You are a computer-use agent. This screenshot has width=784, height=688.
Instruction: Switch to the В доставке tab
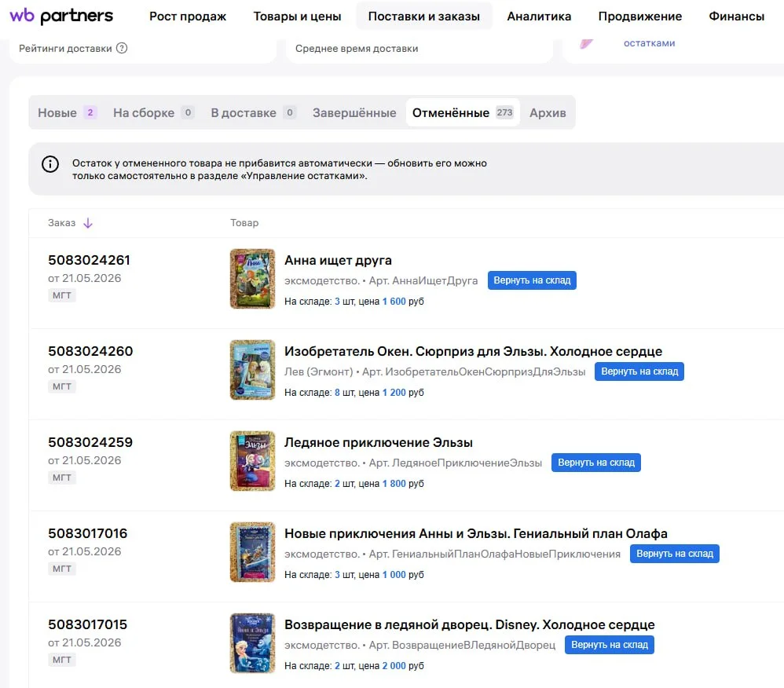(254, 112)
